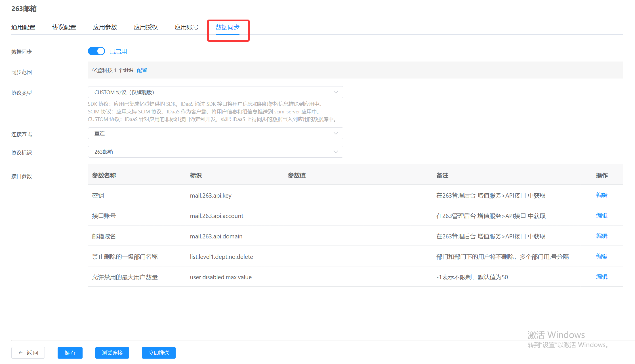
Task: Open the 协议类型 CUSTOM 协议 dropdown
Action: coord(215,92)
